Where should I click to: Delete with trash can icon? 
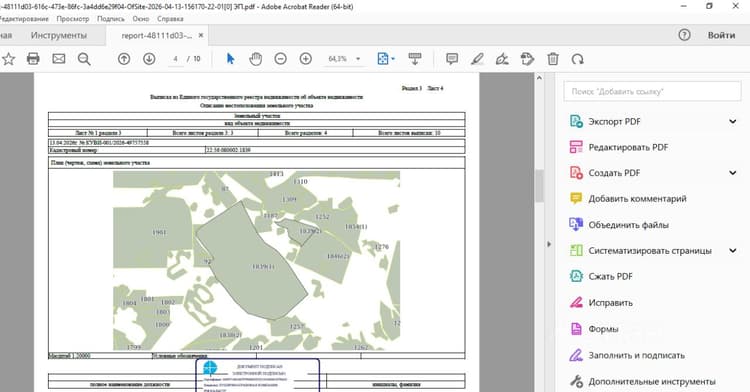tap(553, 59)
